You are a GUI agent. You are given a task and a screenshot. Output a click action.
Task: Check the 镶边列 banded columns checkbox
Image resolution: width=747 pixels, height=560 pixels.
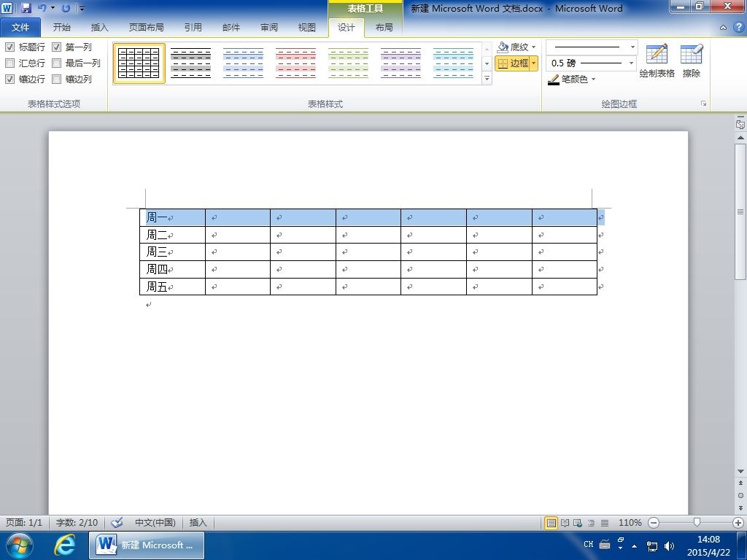[56, 79]
